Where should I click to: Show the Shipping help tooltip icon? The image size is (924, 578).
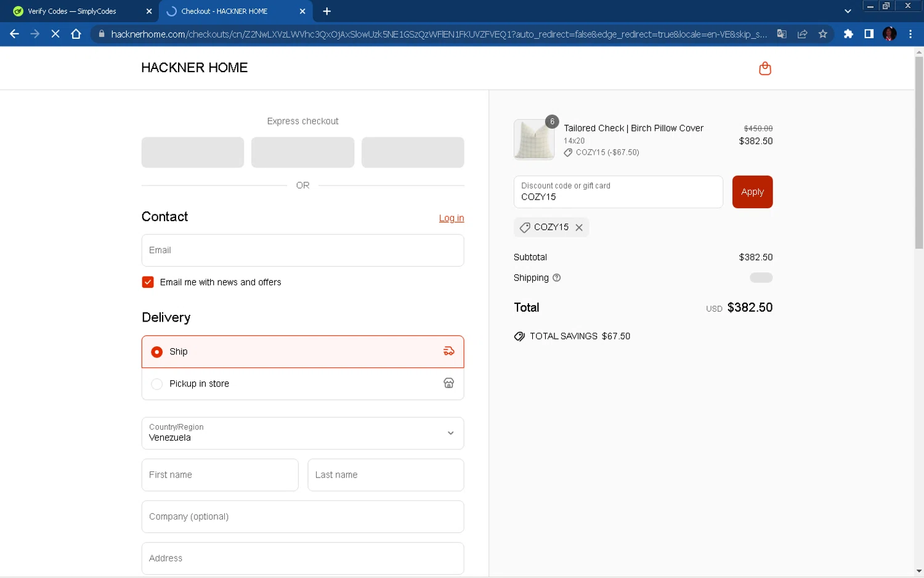pos(556,278)
